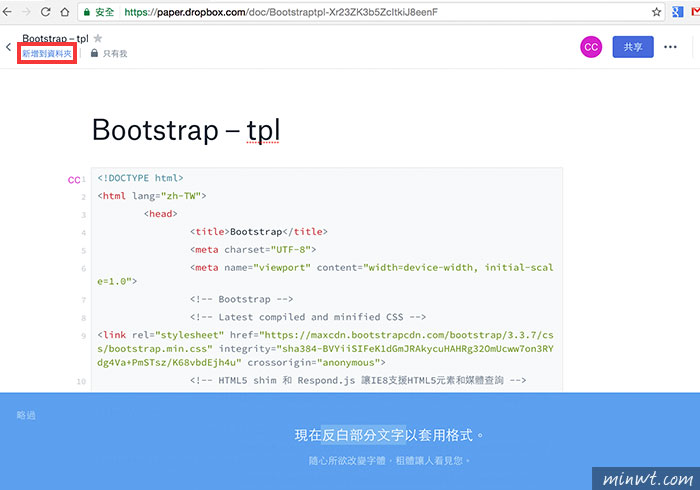The height and width of the screenshot is (490, 700).
Task: Click 新增到資料夾 link
Action: click(x=47, y=54)
